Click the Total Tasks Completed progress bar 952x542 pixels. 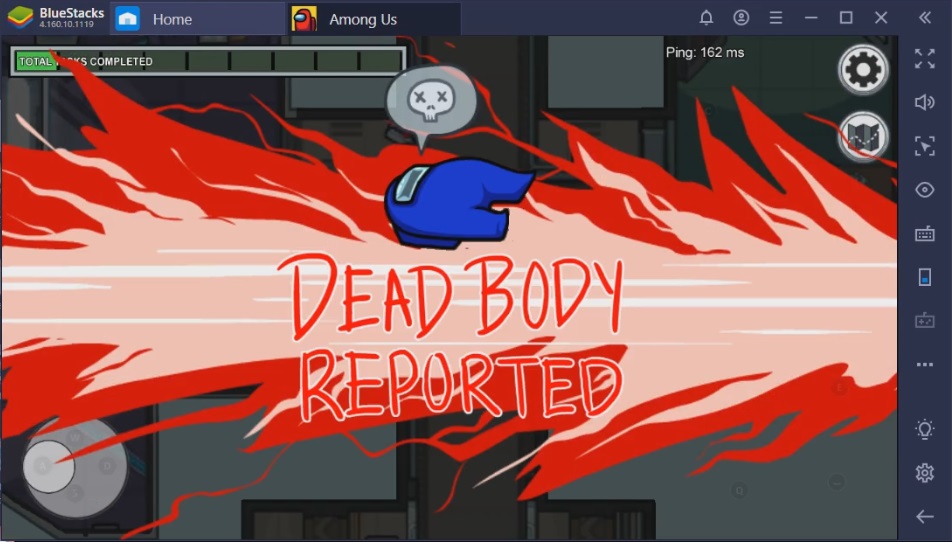(208, 61)
